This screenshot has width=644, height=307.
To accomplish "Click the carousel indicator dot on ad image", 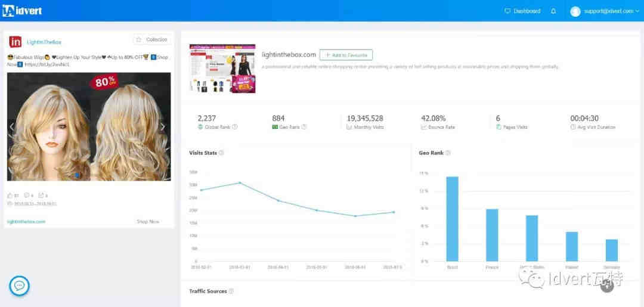I will tap(77, 175).
